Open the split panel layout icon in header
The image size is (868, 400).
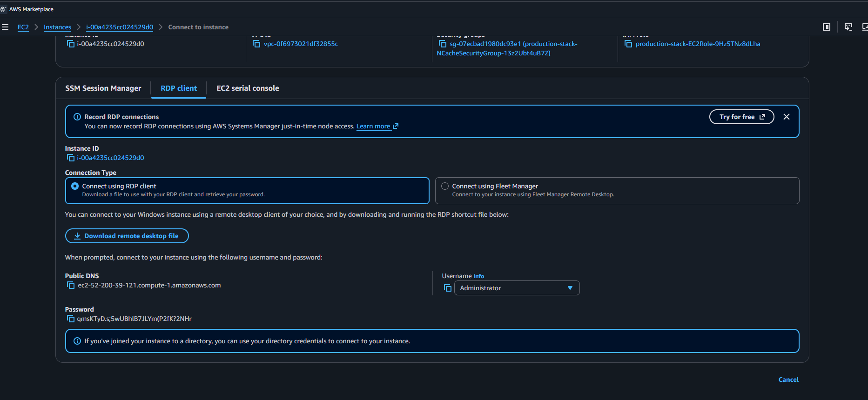tap(827, 27)
